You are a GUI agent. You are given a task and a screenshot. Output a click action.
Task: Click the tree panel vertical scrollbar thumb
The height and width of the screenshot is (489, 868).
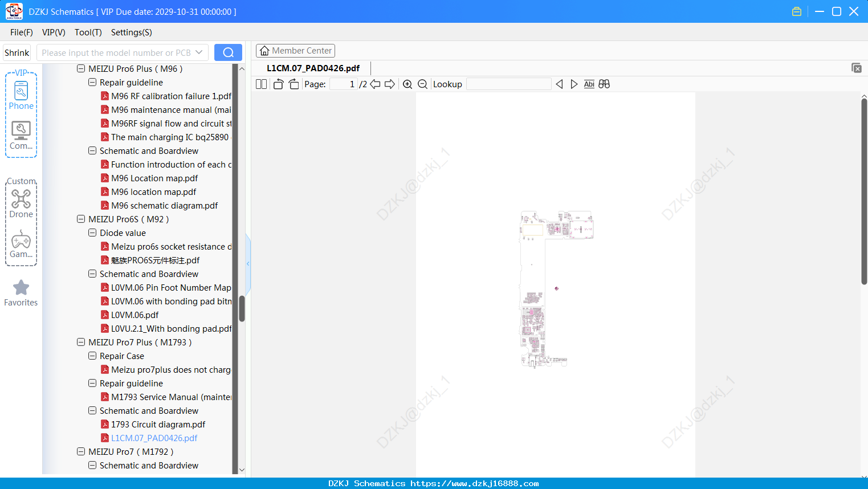tap(242, 308)
